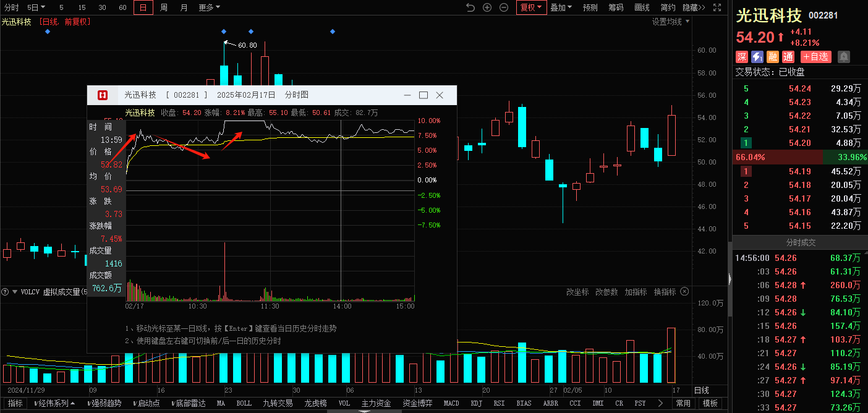Click the lightning badge beside 深
The height and width of the screenshot is (413, 868).
[757, 57]
